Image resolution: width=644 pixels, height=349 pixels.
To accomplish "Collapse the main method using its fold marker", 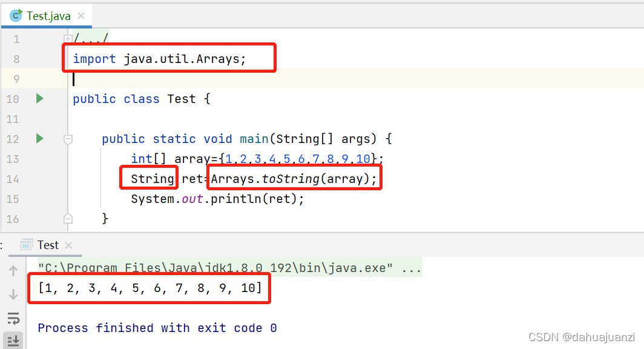I will (x=68, y=139).
